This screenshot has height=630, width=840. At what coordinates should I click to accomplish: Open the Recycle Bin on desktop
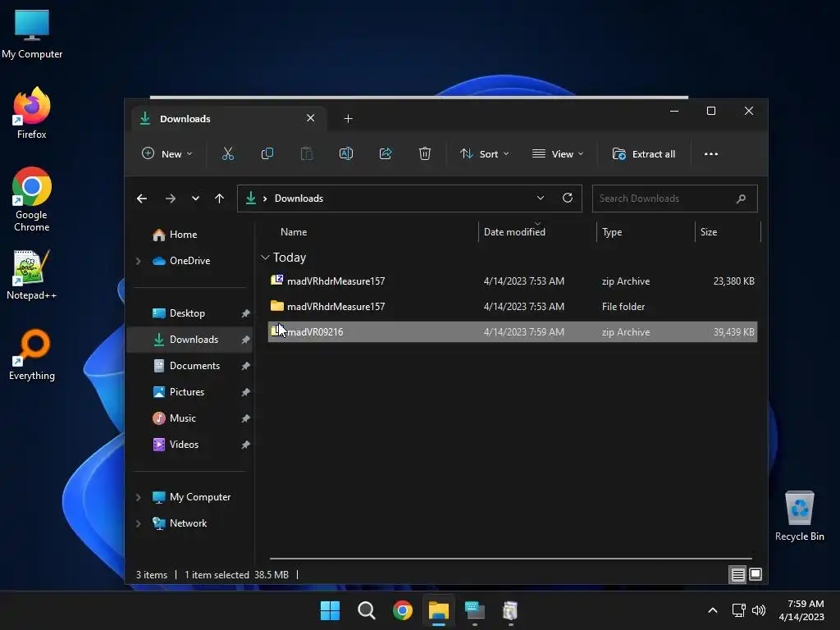[799, 516]
